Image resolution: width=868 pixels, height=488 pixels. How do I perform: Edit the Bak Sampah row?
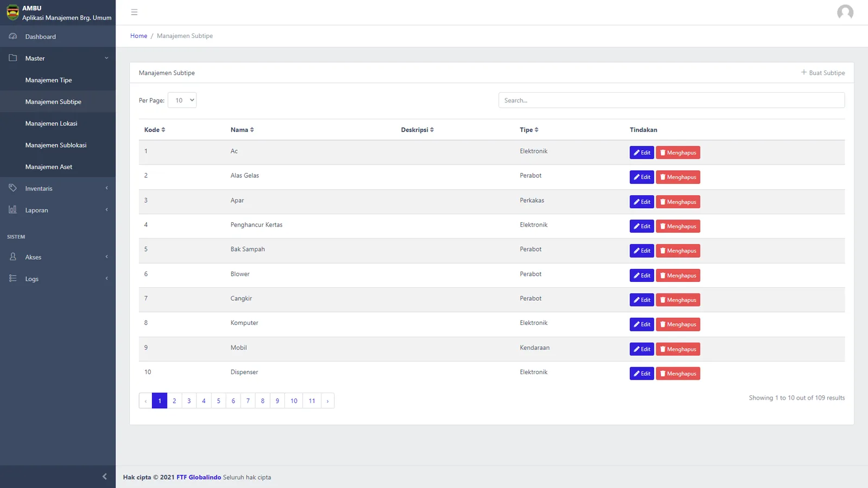642,251
